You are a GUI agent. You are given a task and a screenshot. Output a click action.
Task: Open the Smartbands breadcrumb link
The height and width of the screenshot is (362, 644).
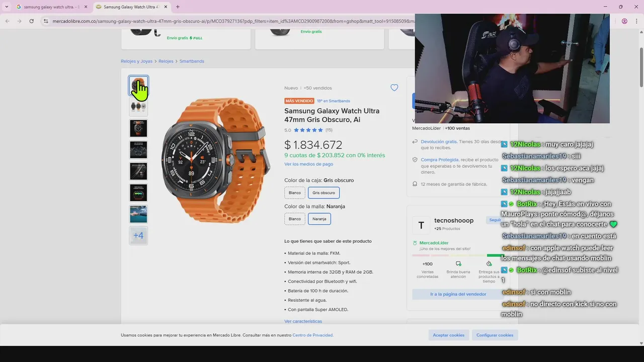coord(192,61)
